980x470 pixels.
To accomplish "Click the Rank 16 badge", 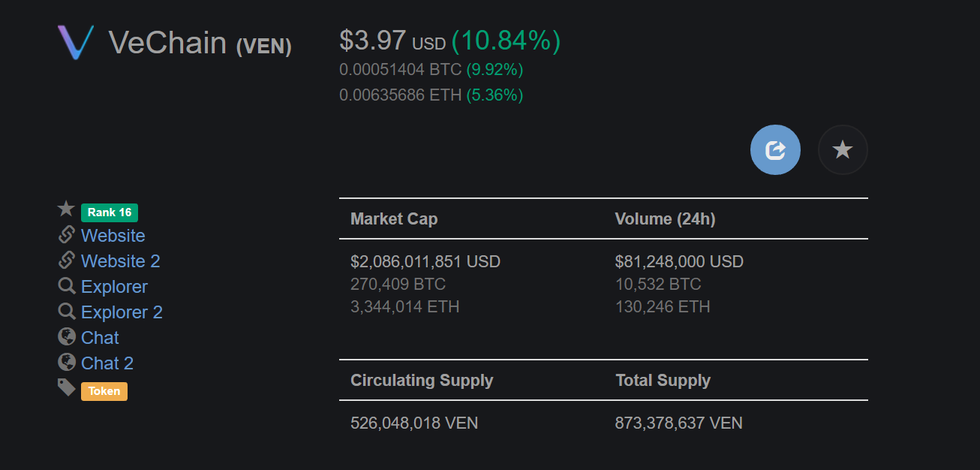I will coord(109,212).
